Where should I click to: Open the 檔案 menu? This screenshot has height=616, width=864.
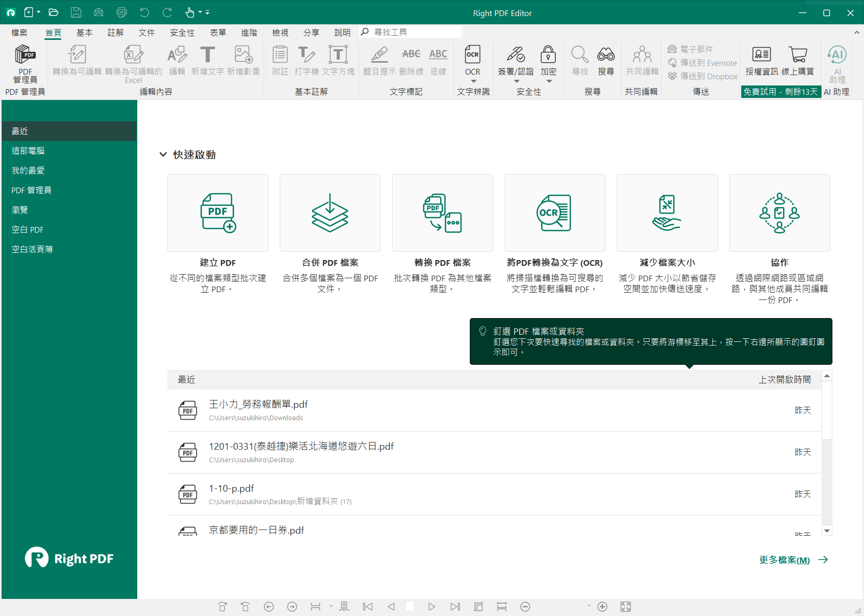tap(19, 33)
